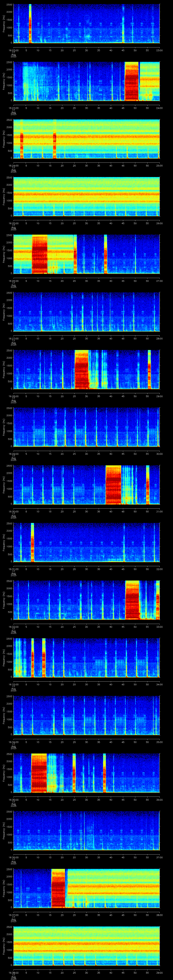Screen dimensions: 173x980
Task: Click the spectrogram panel starting at 16:31:00
Action: (87, 542)
